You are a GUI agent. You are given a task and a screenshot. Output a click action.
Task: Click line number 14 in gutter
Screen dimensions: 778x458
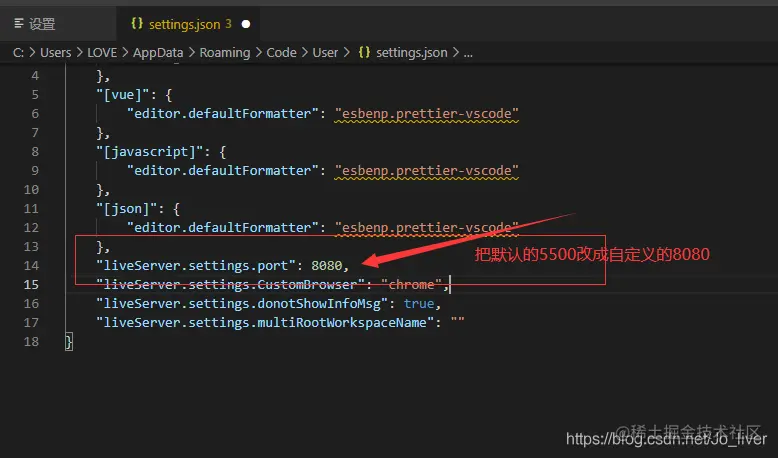click(x=31, y=266)
